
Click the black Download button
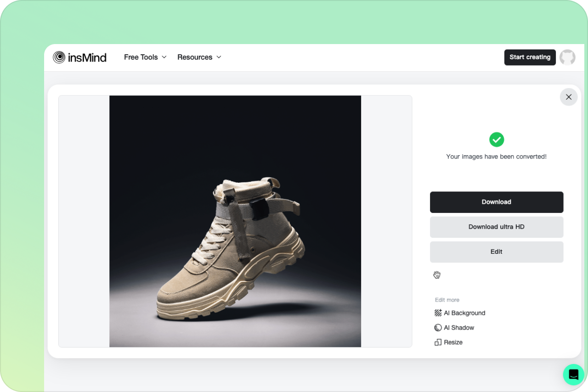pos(497,202)
